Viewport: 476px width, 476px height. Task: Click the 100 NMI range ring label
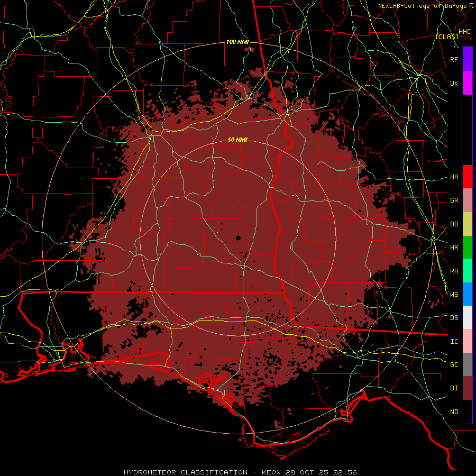click(237, 42)
